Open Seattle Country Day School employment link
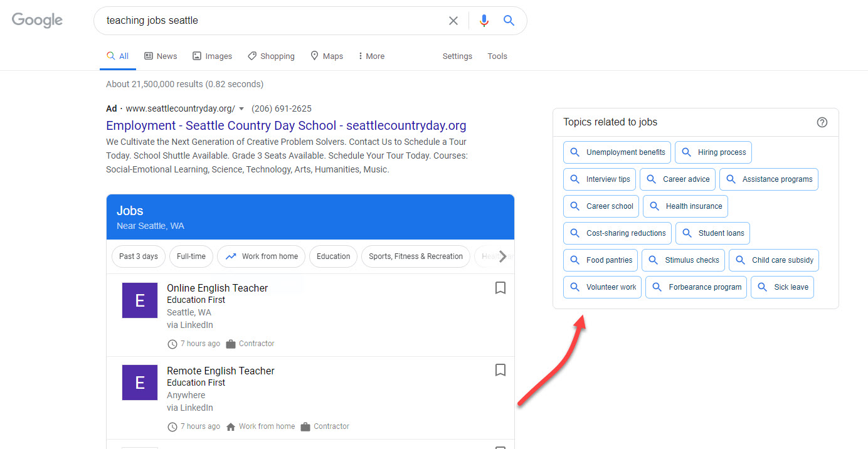Viewport: 868px width, 449px height. (286, 125)
